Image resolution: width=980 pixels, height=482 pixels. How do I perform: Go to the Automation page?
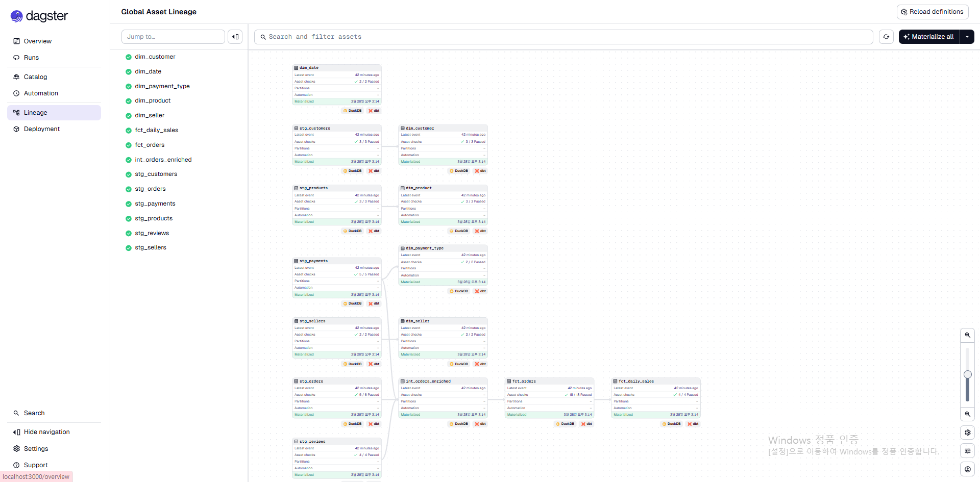click(41, 93)
